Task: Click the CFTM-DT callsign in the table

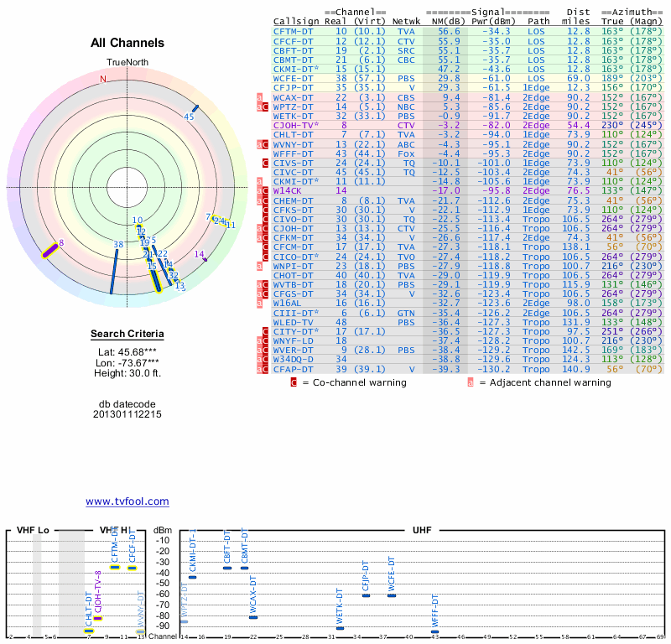Action: point(293,31)
